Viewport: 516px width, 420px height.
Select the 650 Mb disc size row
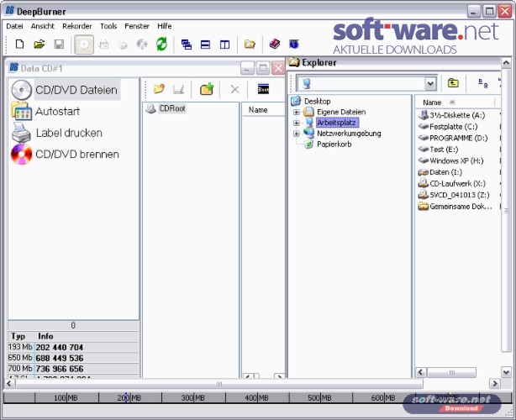tap(73, 358)
